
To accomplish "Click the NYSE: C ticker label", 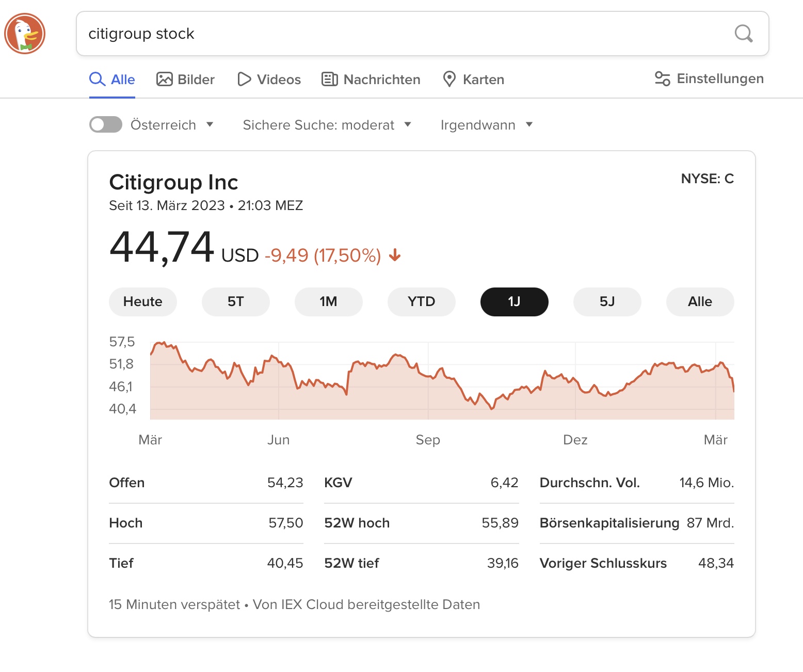I will 708,179.
